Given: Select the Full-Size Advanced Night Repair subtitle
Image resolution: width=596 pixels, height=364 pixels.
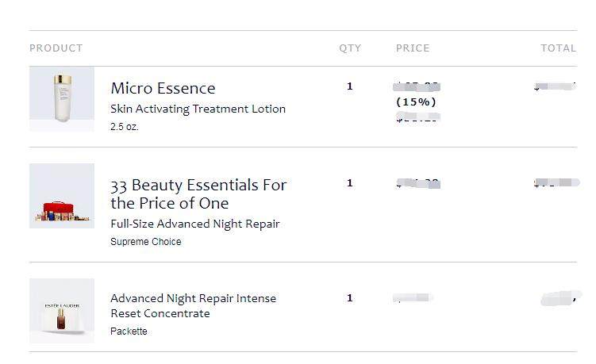Looking at the screenshot, I should pos(195,224).
